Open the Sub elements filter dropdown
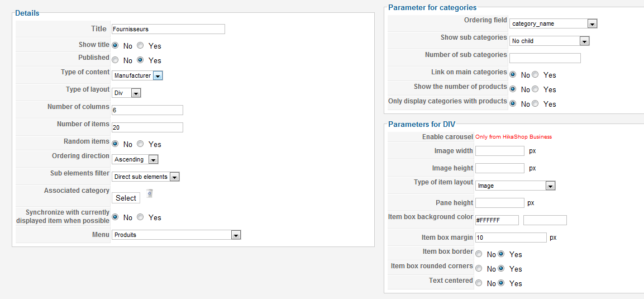644x299 pixels. coord(146,177)
